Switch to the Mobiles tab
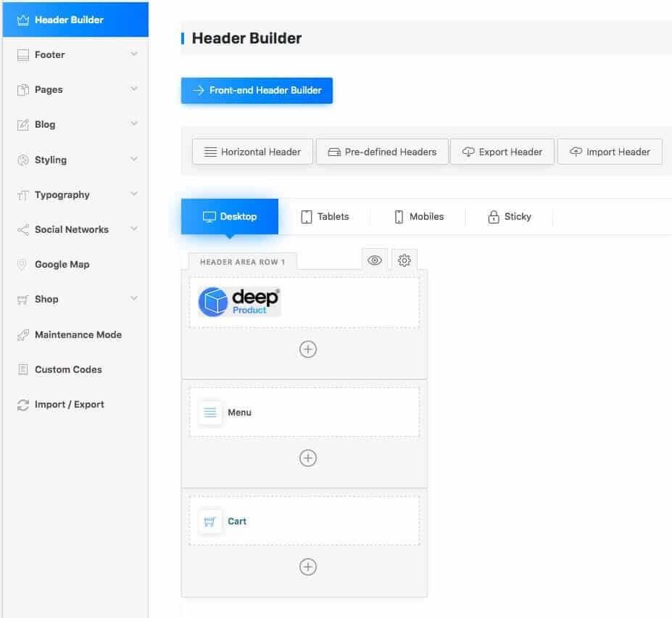Image resolution: width=672 pixels, height=618 pixels. 418,217
